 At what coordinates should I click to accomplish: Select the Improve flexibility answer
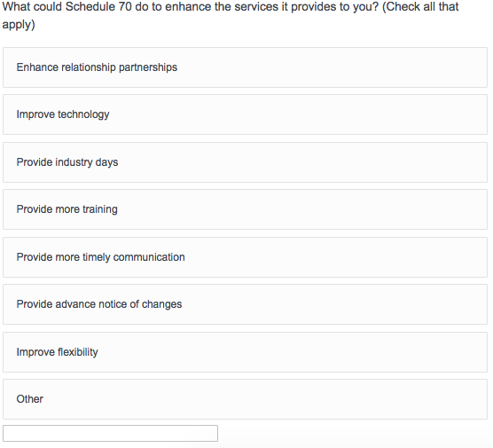click(x=245, y=352)
